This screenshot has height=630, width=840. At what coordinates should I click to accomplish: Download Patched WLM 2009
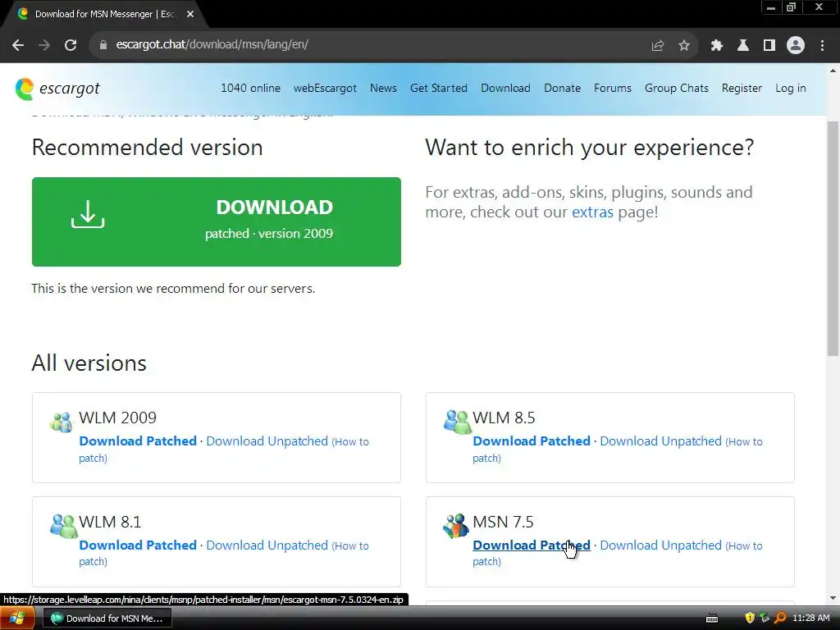click(138, 441)
